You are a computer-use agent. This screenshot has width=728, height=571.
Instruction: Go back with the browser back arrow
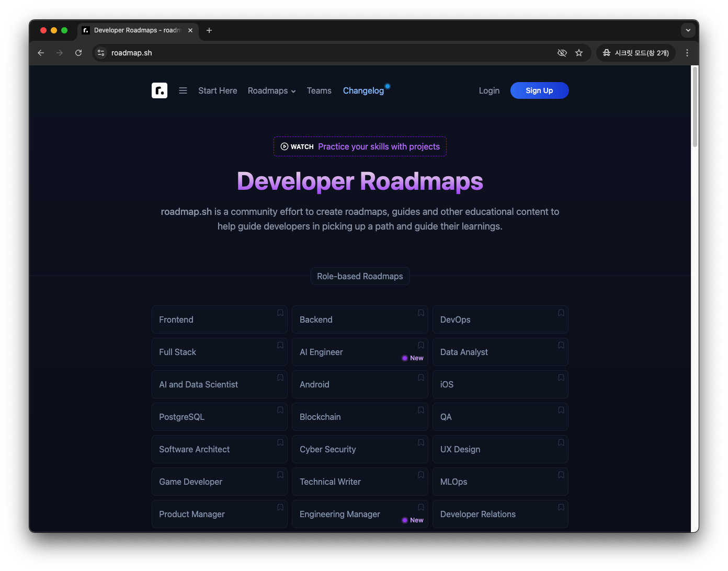41,53
